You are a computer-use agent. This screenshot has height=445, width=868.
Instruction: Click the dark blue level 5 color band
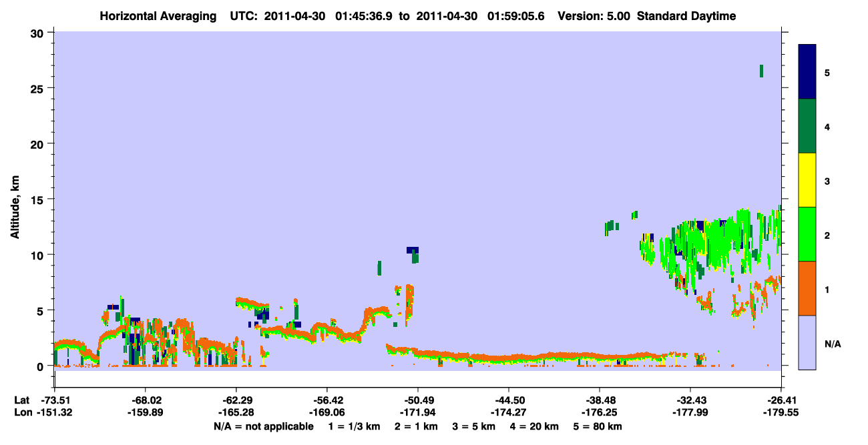coord(807,72)
